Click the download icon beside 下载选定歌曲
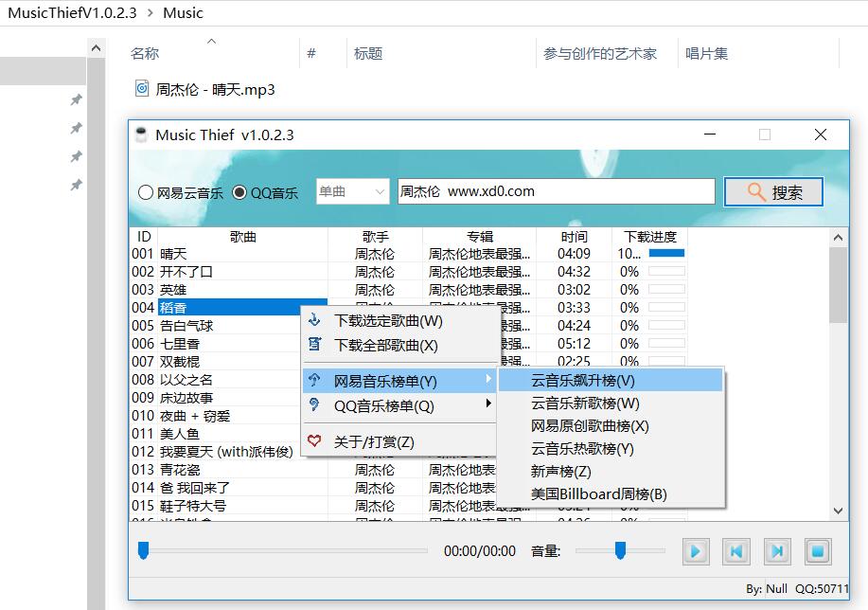The height and width of the screenshot is (610, 868). 315,321
